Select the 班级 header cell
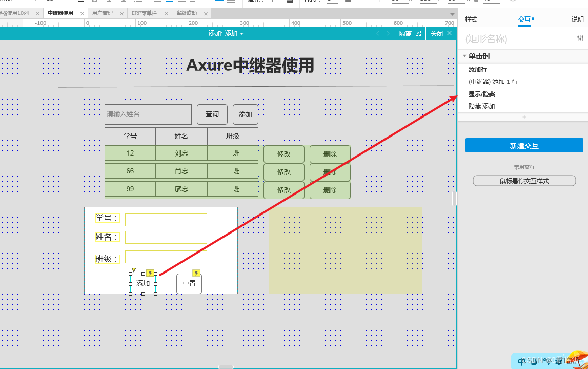The width and height of the screenshot is (588, 369). pos(233,137)
